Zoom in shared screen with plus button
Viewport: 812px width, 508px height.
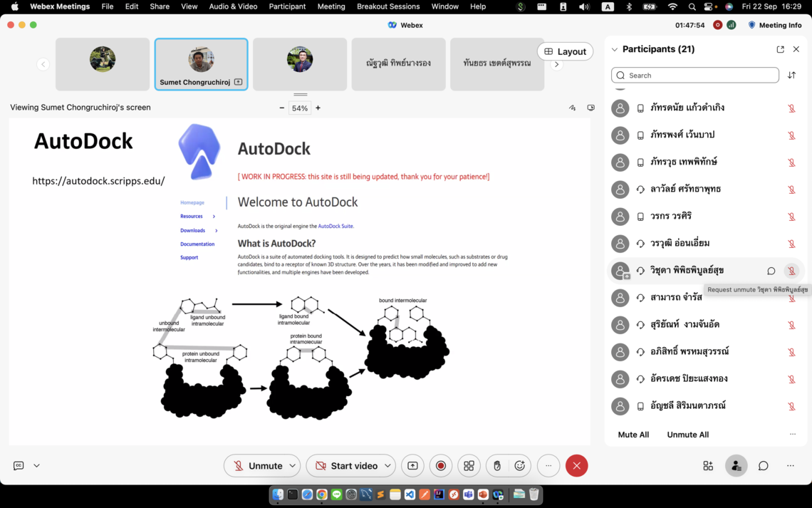318,108
